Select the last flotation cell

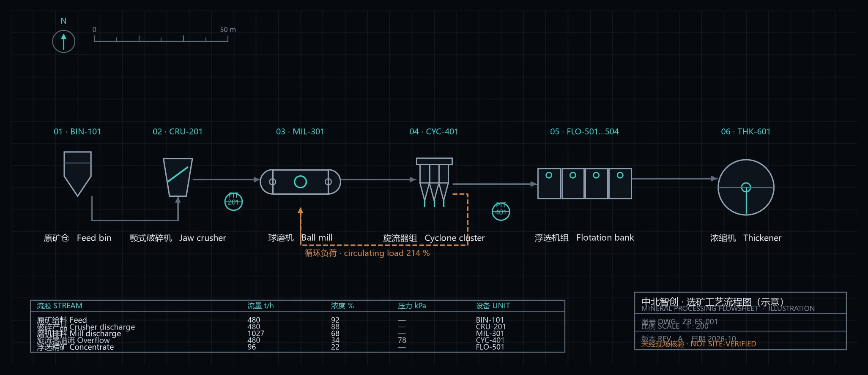click(x=620, y=184)
